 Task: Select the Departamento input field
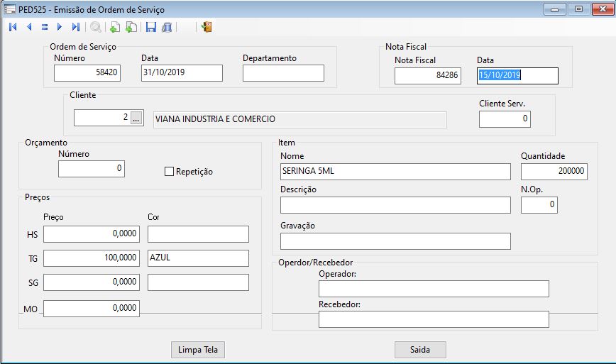[x=283, y=73]
